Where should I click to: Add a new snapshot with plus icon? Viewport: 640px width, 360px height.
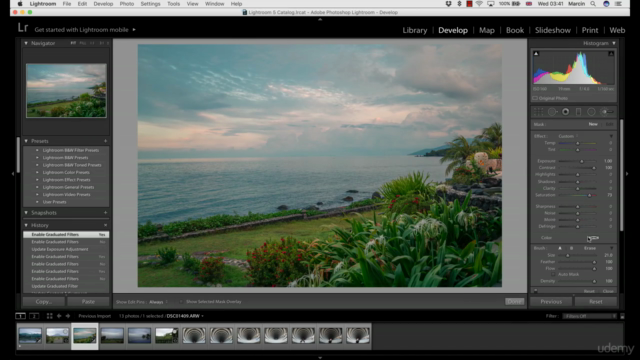click(105, 213)
